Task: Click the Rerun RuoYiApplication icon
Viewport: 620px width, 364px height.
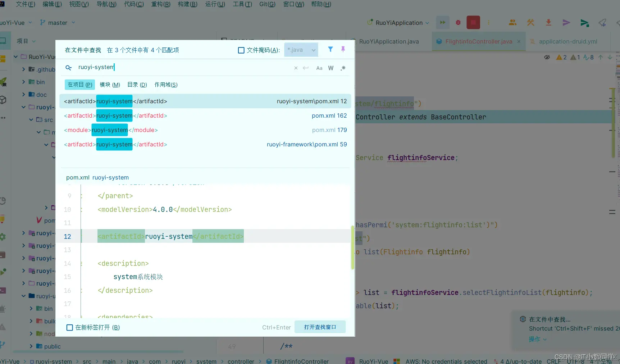Action: point(443,23)
